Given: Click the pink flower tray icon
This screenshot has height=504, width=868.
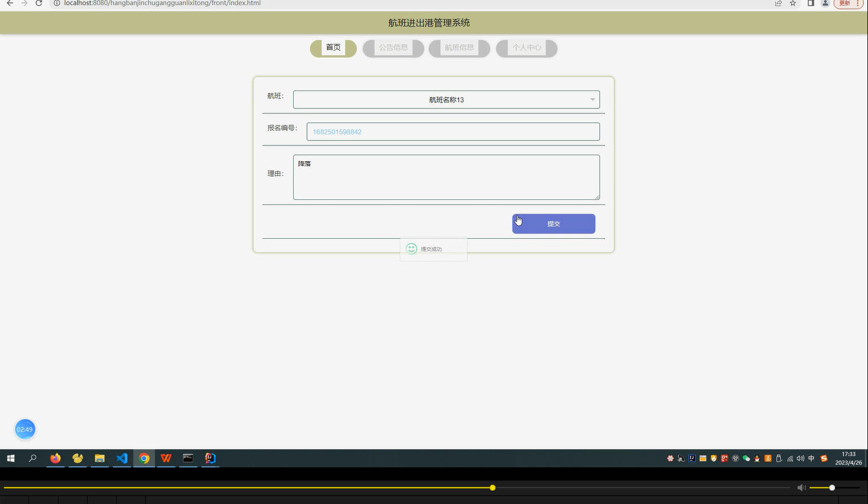Looking at the screenshot, I should tap(670, 458).
